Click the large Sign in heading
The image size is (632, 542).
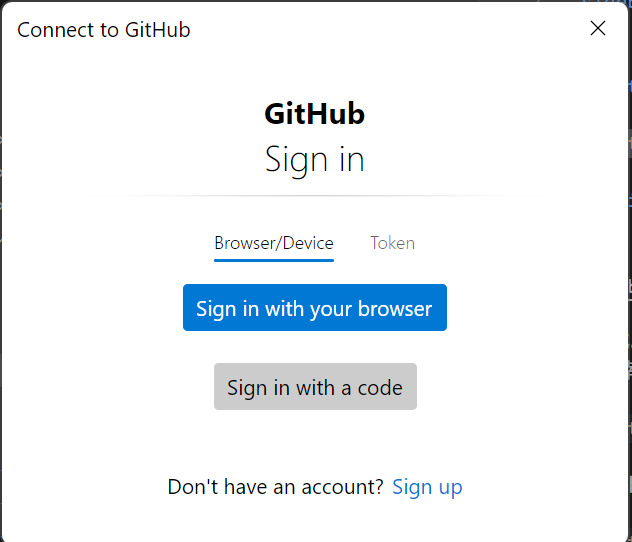click(314, 159)
